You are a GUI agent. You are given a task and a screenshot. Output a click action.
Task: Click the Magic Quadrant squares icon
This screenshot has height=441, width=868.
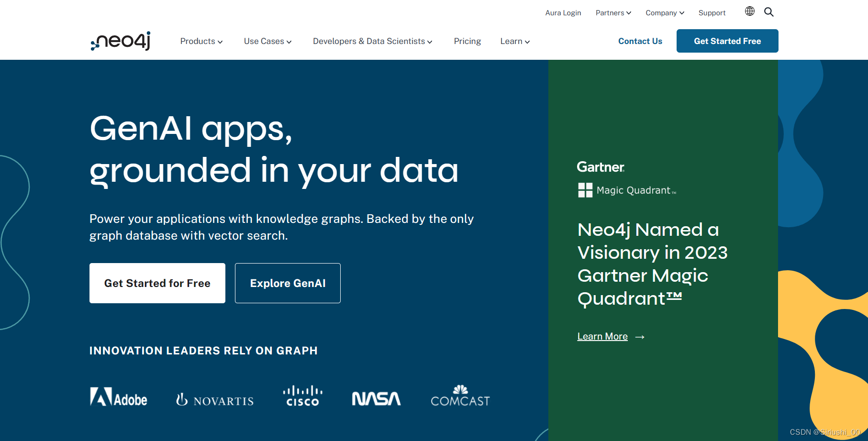(585, 190)
